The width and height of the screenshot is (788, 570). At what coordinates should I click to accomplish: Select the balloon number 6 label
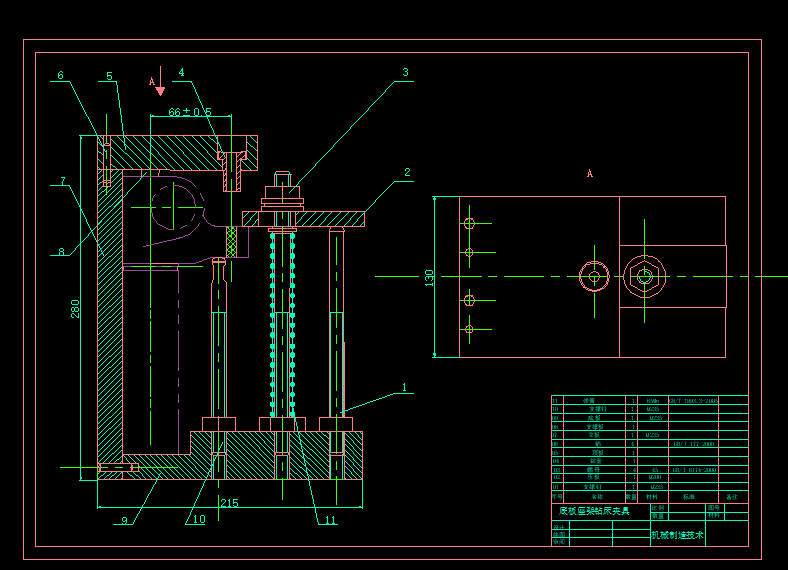pyautogui.click(x=60, y=75)
